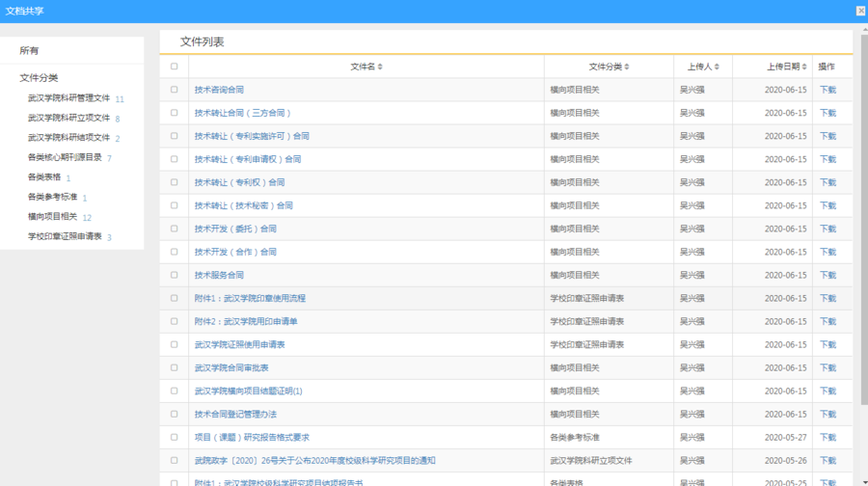Close the 文档共享 dialog with the X
868x486 pixels.
point(860,11)
